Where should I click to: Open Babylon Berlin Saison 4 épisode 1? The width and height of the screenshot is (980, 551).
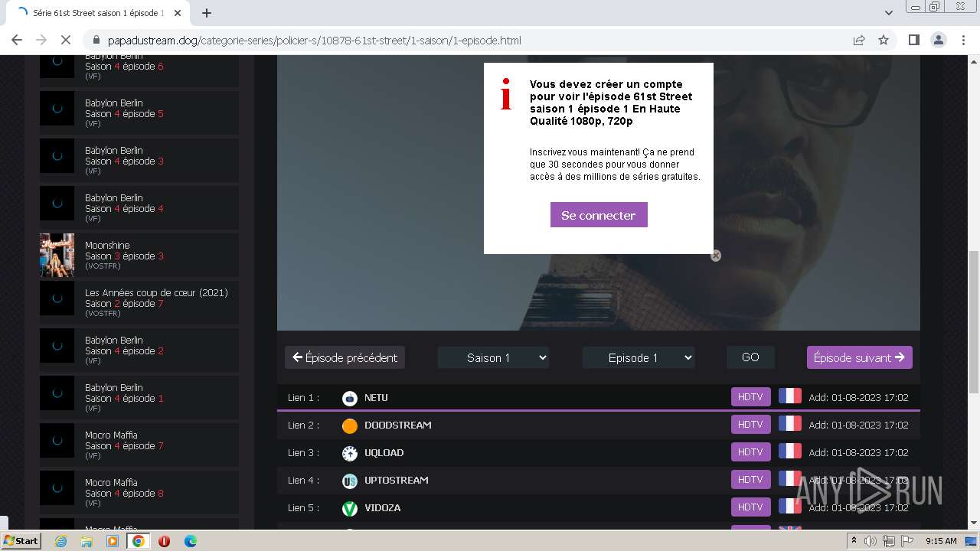point(139,398)
